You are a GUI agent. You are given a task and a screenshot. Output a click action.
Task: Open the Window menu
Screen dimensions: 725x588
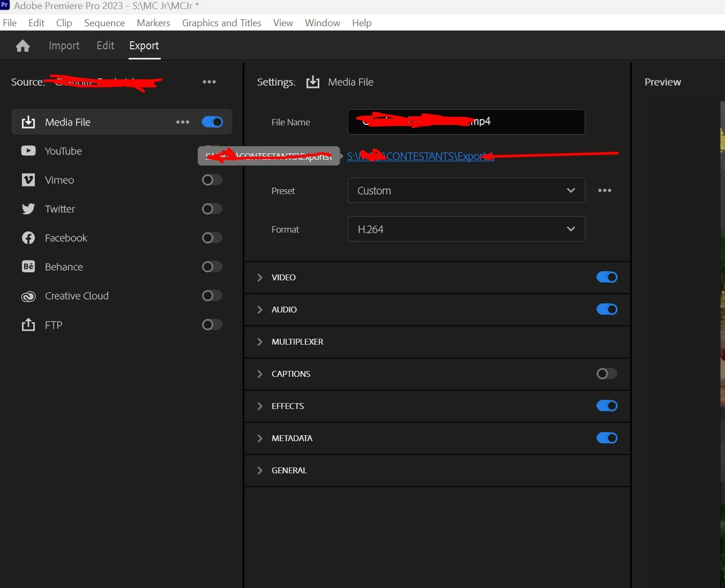323,23
